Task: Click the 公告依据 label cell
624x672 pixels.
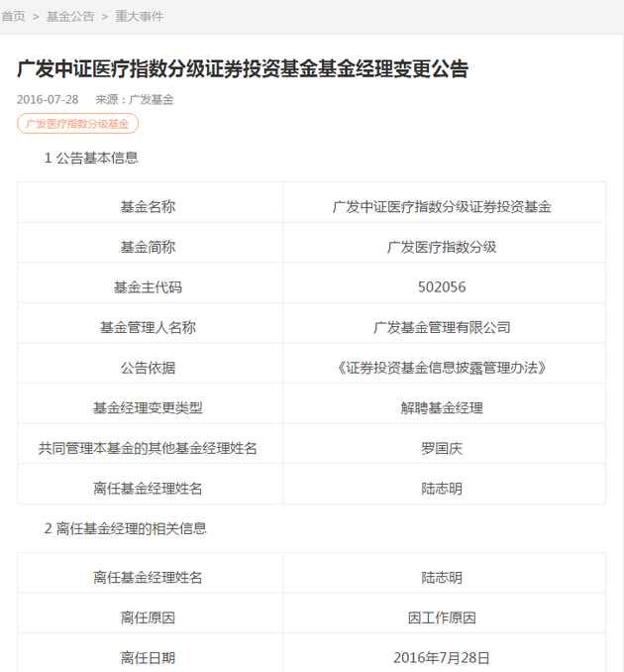Action: click(x=150, y=364)
